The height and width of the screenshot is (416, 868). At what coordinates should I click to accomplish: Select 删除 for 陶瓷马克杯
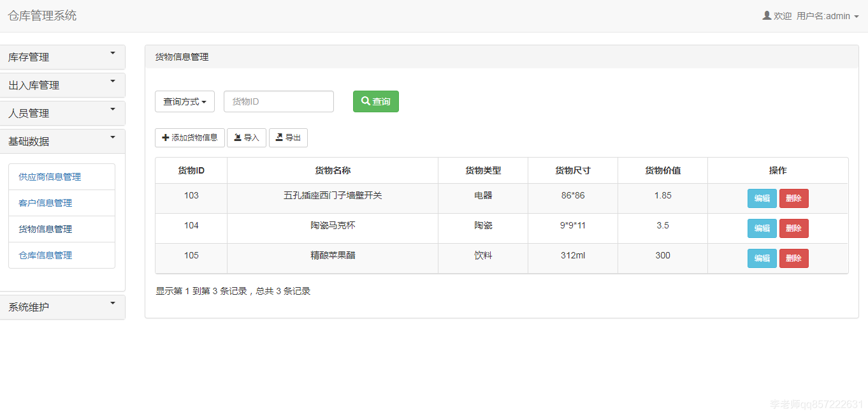pyautogui.click(x=793, y=228)
